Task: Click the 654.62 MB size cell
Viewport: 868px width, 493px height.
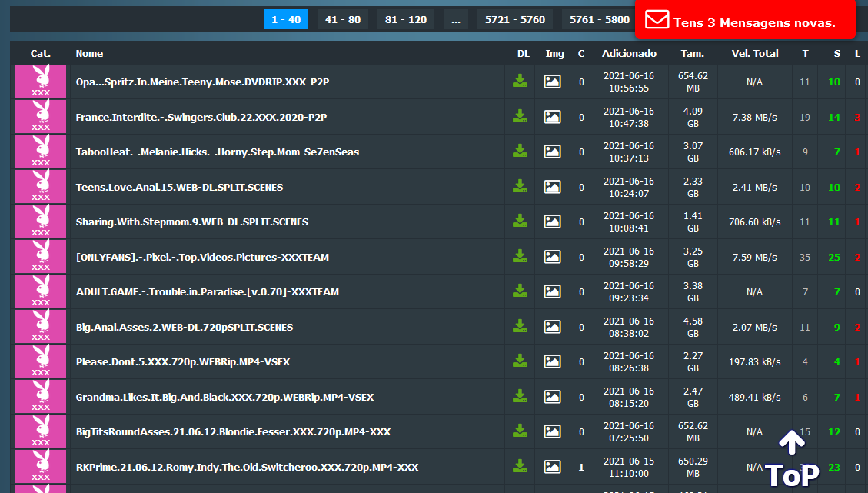Action: (x=693, y=82)
